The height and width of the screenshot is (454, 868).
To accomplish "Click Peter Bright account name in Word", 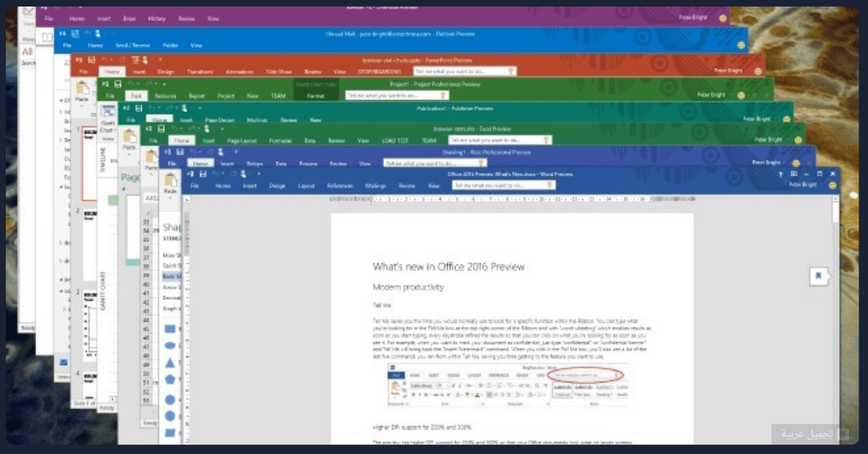I will [801, 185].
